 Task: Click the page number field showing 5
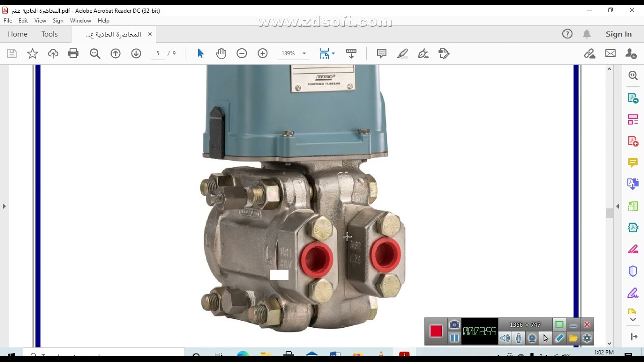(158, 54)
